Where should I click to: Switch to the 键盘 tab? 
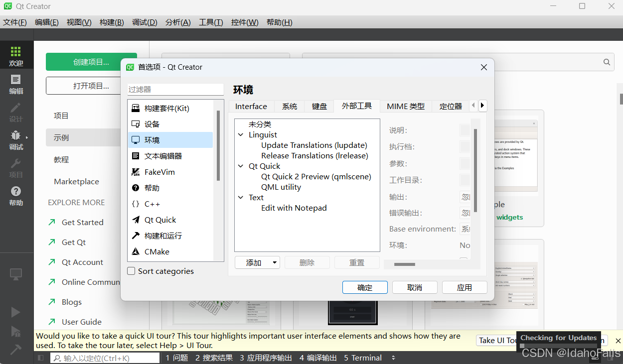click(x=319, y=106)
